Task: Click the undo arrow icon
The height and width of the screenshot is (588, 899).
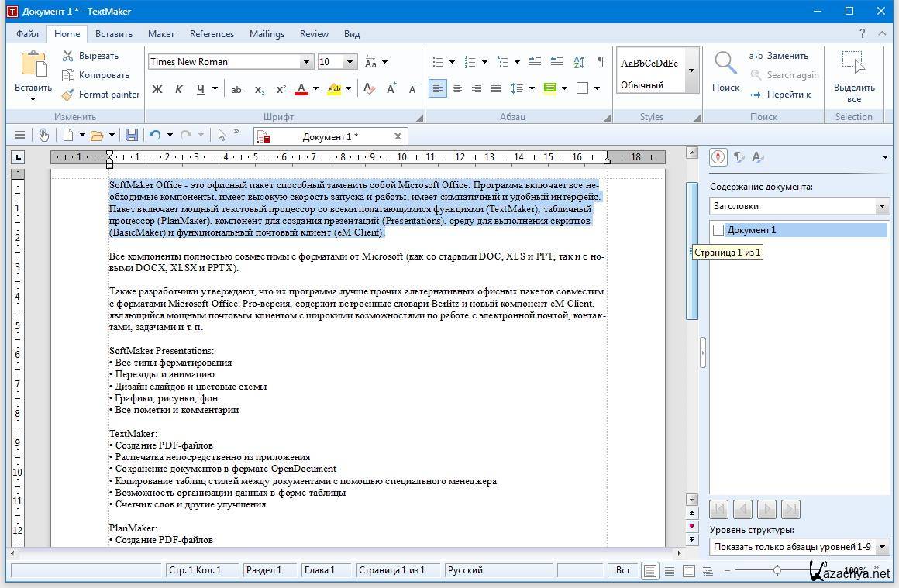Action: click(x=155, y=135)
